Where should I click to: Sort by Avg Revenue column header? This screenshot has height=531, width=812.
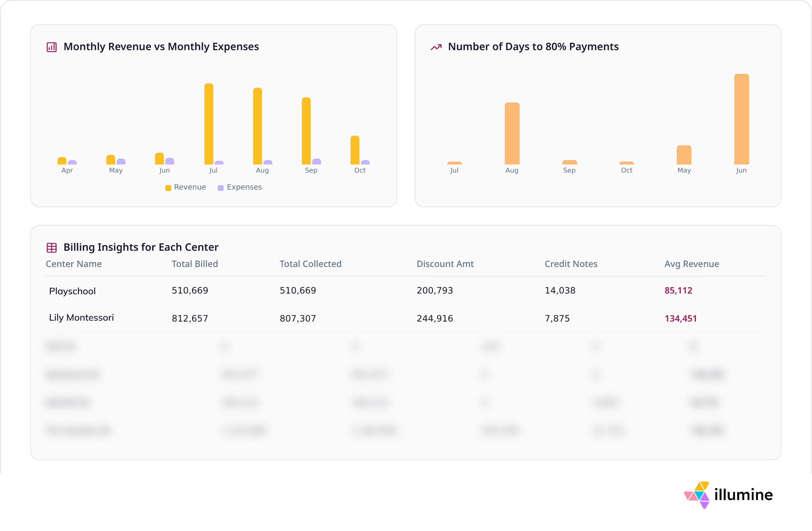pos(692,264)
